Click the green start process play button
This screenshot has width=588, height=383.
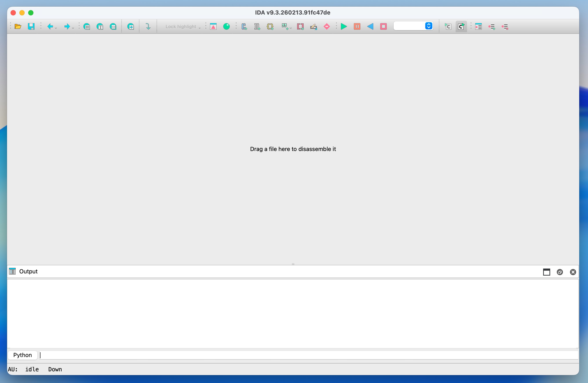click(344, 26)
